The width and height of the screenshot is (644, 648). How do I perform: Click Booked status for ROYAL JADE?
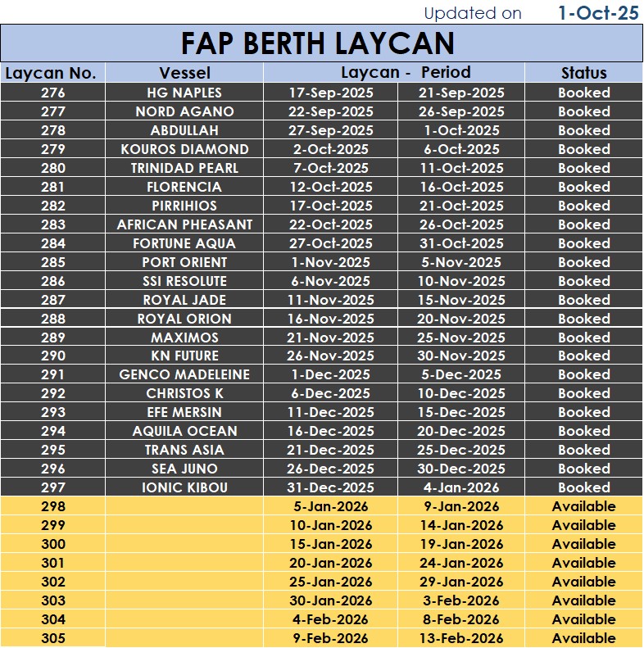[x=583, y=300]
